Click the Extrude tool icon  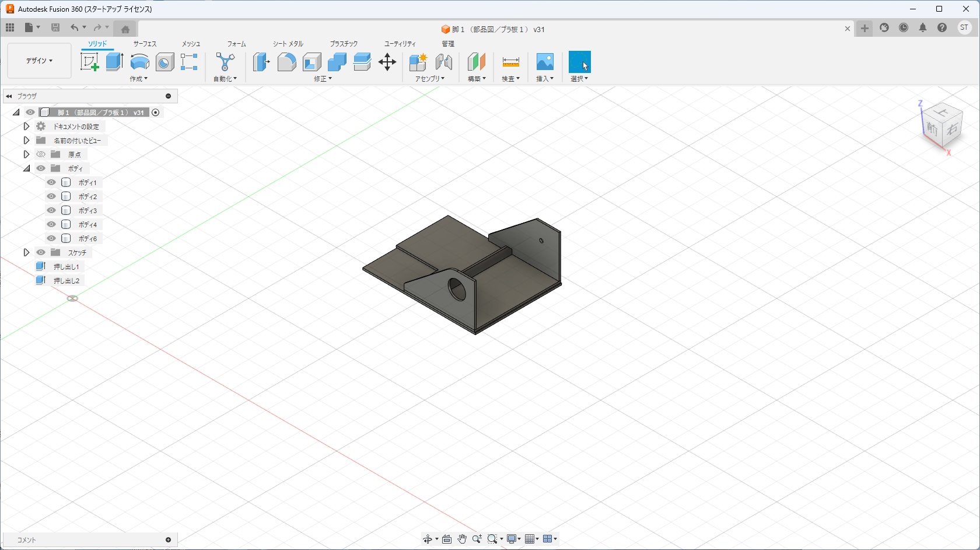click(x=114, y=61)
